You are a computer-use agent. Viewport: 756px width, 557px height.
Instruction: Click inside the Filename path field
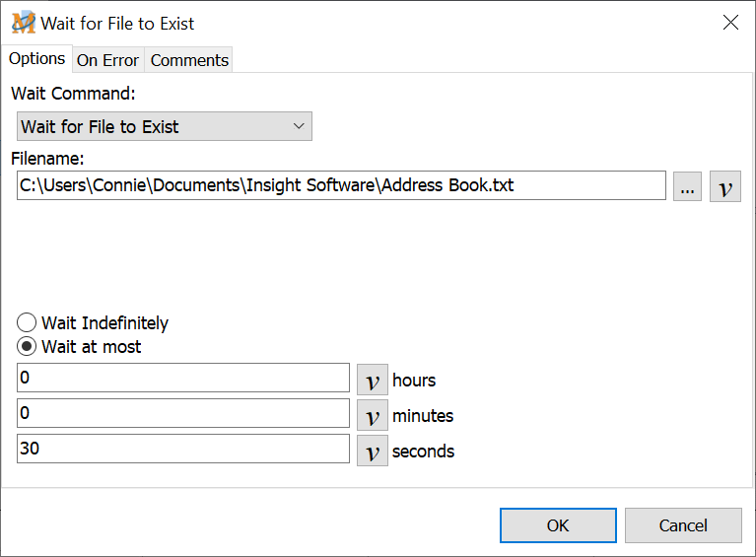coord(341,185)
